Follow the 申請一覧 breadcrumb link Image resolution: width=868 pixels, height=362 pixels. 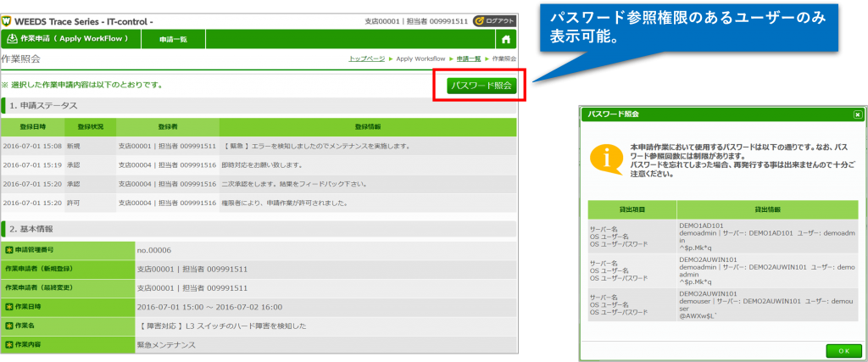click(x=469, y=58)
